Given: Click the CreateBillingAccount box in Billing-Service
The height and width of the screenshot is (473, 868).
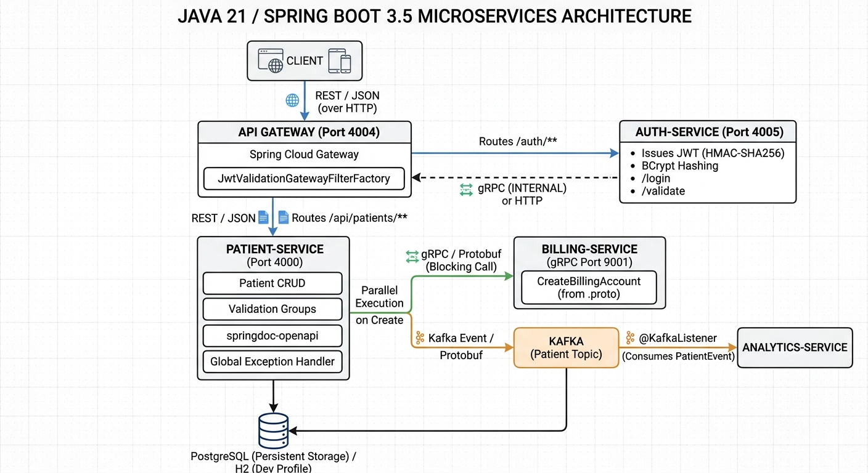Looking at the screenshot, I should [x=589, y=288].
